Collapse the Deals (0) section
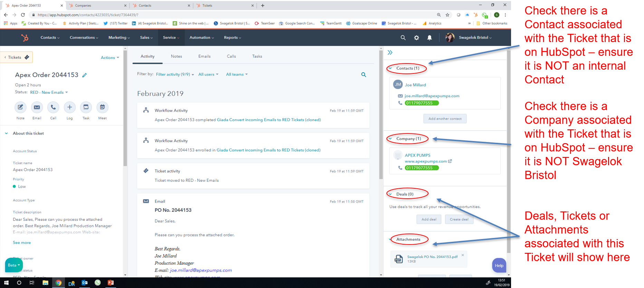 pos(391,194)
